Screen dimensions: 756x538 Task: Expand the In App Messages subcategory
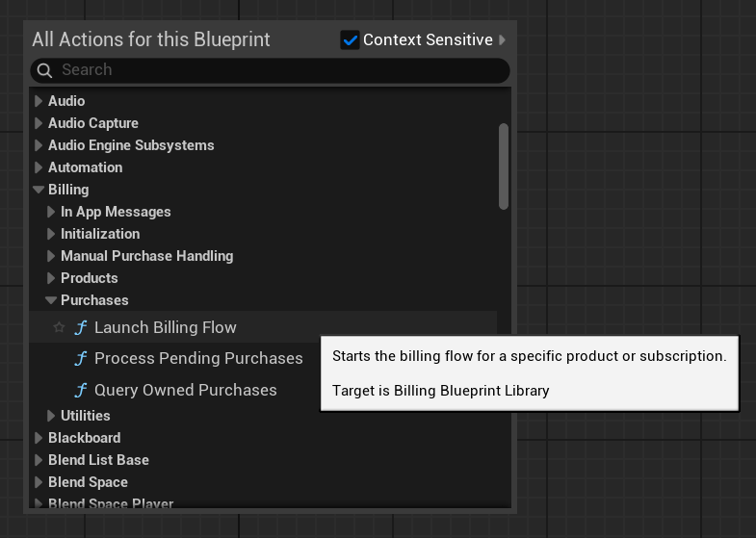(x=51, y=212)
